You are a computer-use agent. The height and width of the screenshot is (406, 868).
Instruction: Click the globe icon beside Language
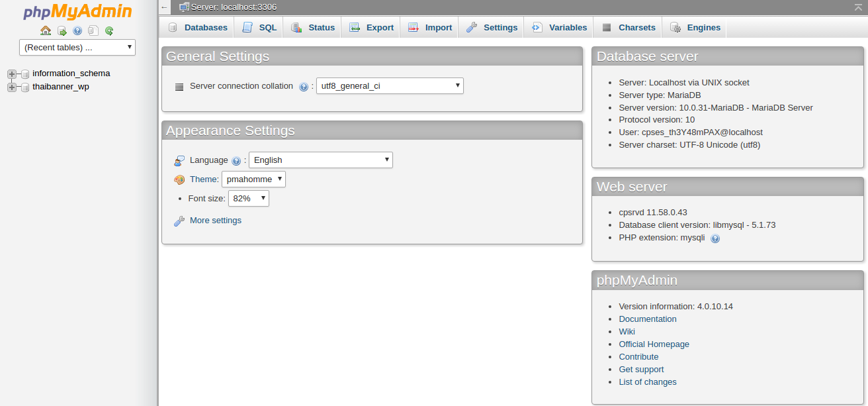pyautogui.click(x=179, y=160)
